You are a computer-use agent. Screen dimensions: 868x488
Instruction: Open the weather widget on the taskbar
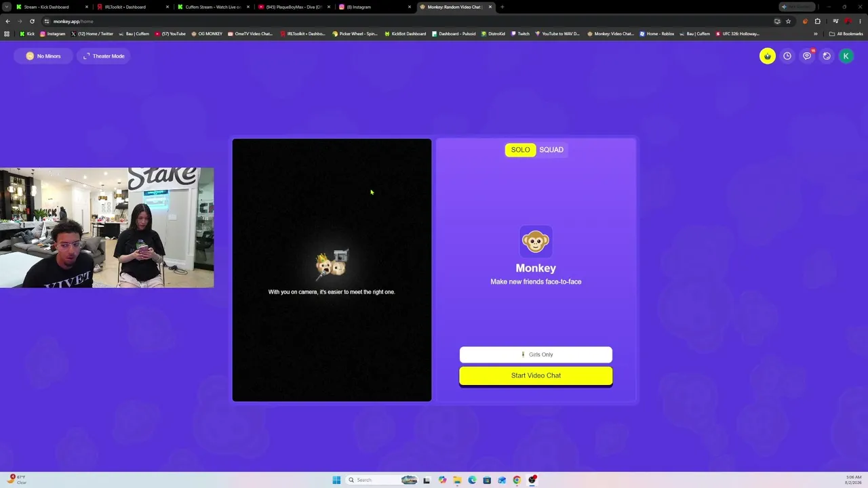pyautogui.click(x=17, y=480)
